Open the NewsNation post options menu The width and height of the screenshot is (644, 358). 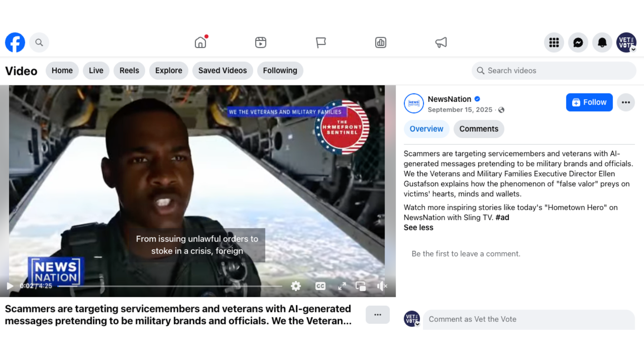point(626,102)
